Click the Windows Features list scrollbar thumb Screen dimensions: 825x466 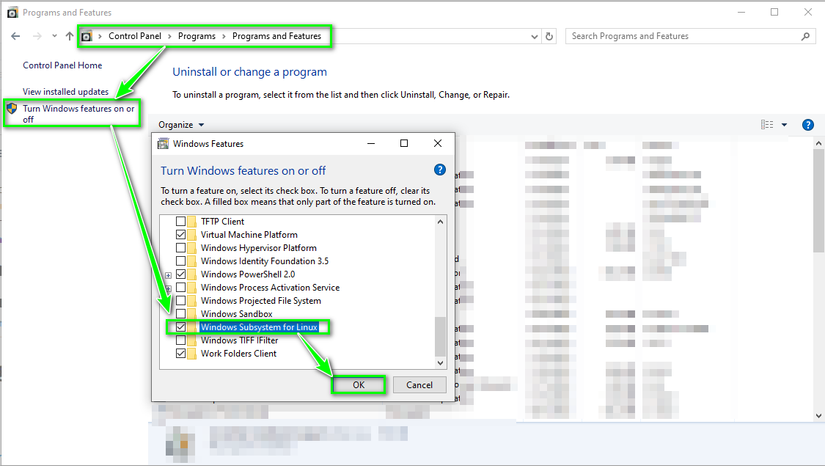coord(440,336)
